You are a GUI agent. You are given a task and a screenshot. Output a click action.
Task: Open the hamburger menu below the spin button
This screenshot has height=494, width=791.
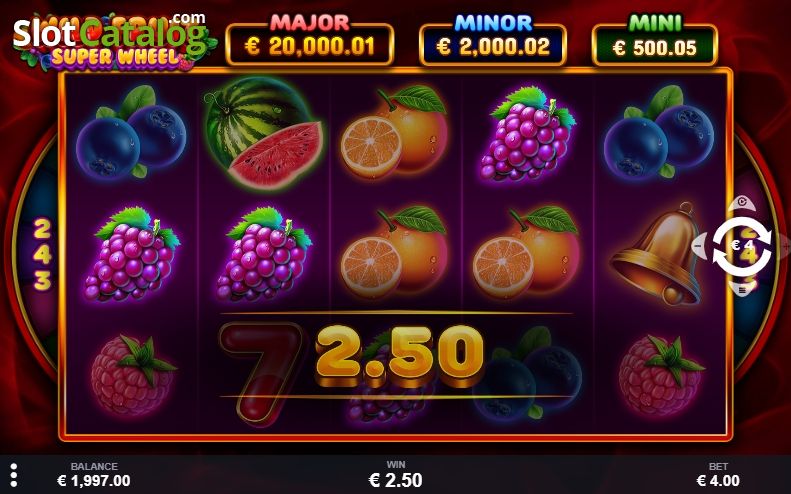[742, 290]
